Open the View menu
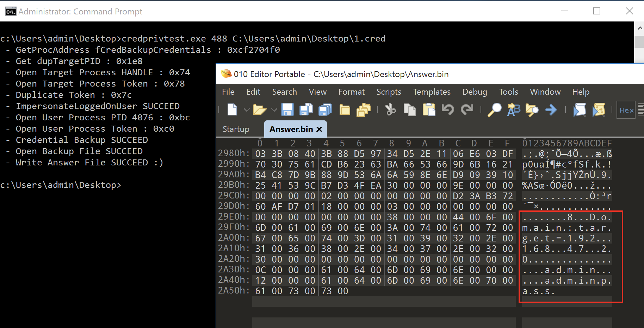Viewport: 644px width, 328px height. coord(318,92)
